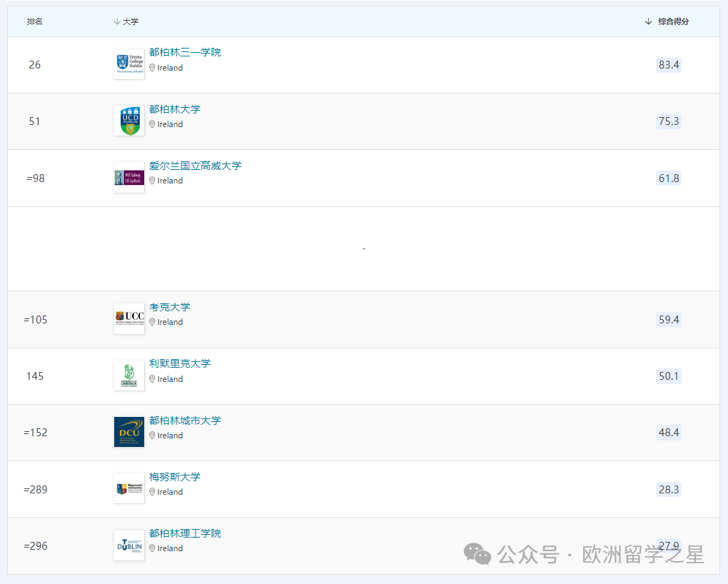Click the NUI Galway logo
The image size is (728, 584).
129,178
